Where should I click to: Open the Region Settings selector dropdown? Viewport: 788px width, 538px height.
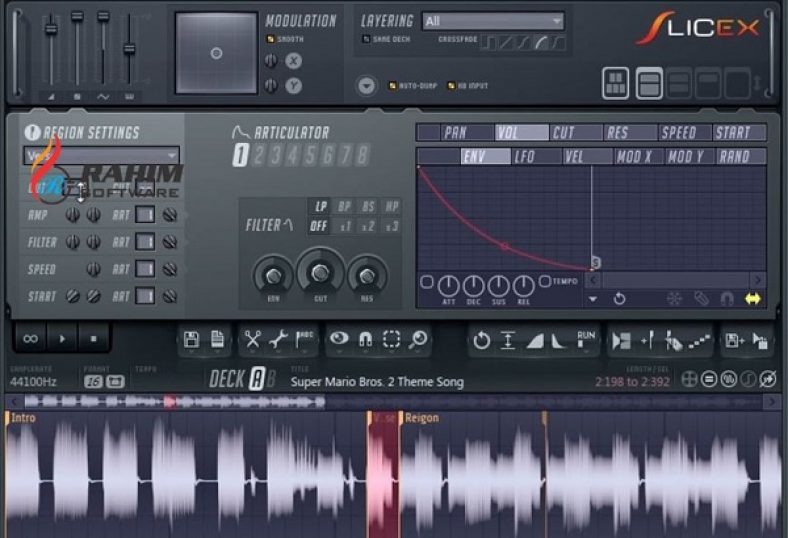(102, 155)
